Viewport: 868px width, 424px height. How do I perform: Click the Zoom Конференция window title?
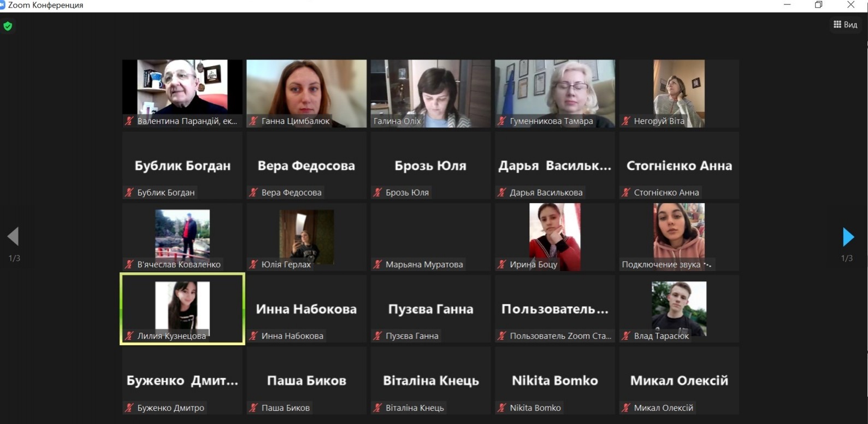pos(46,5)
